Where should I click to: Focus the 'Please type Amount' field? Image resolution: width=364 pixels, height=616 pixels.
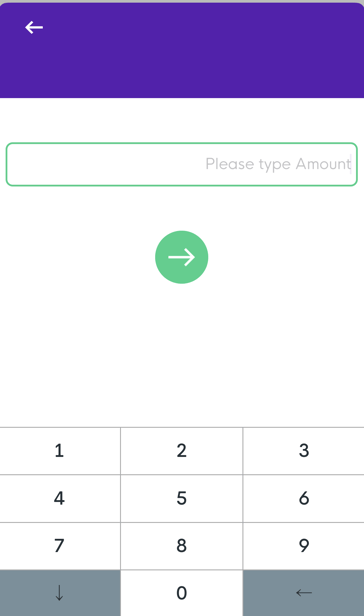[181, 164]
